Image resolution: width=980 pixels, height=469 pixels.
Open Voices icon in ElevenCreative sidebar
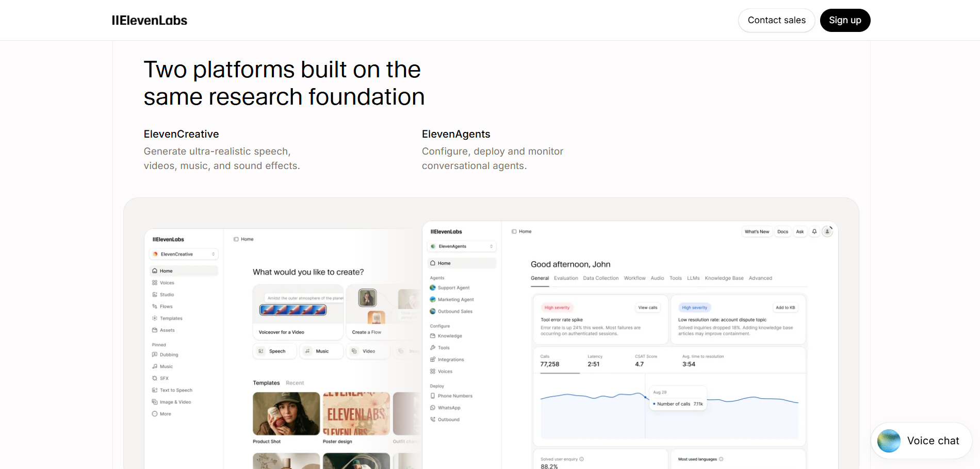point(155,282)
